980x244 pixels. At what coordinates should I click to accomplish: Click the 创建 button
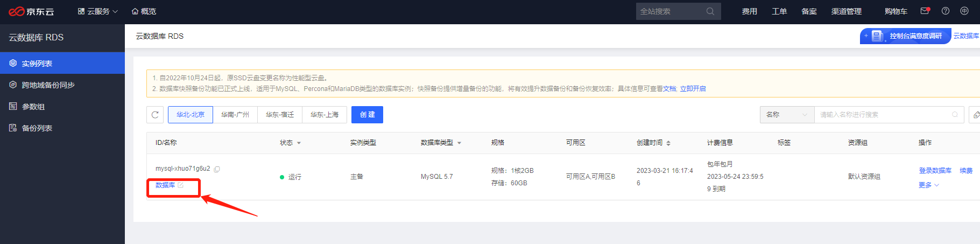367,115
